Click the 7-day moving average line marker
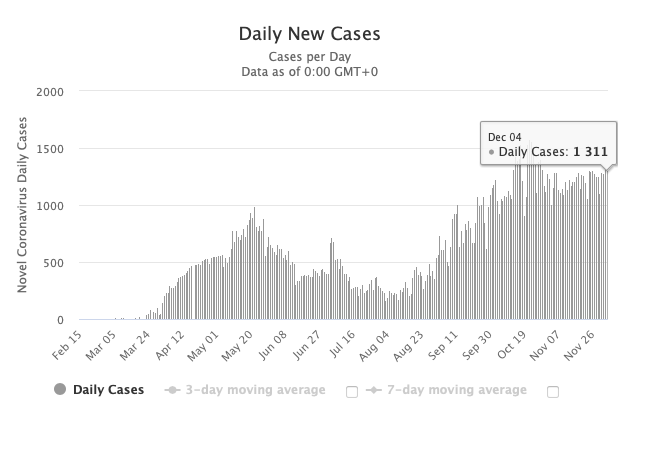This screenshot has height=450, width=648. click(375, 390)
